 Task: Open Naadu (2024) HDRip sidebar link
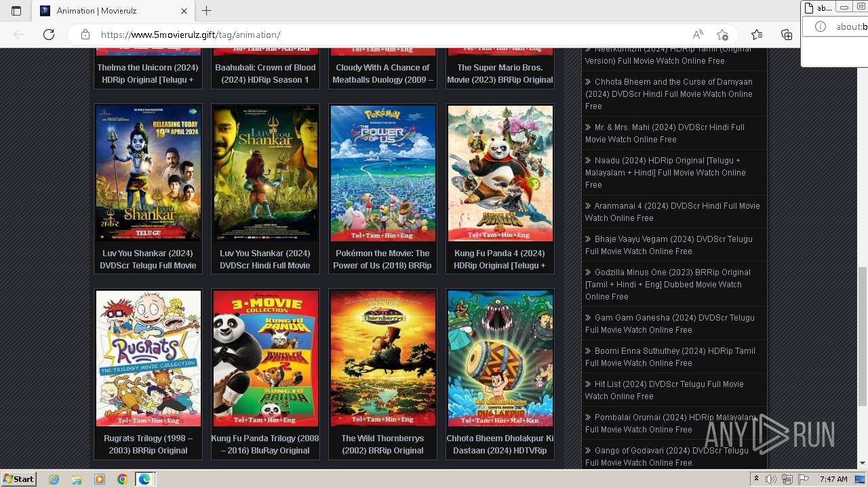coord(666,173)
